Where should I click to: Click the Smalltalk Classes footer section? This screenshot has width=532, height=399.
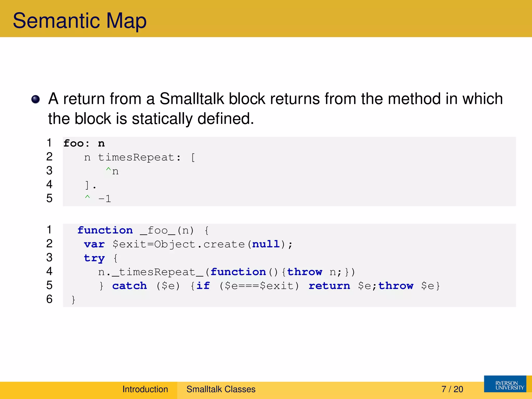coord(221,389)
